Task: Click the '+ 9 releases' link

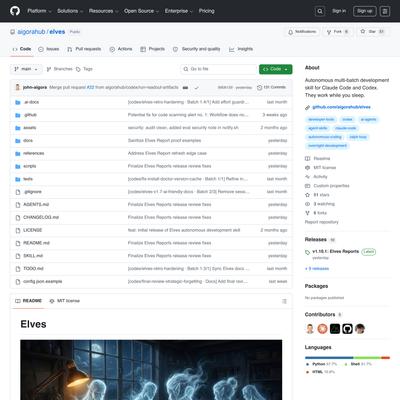Action: tap(317, 269)
